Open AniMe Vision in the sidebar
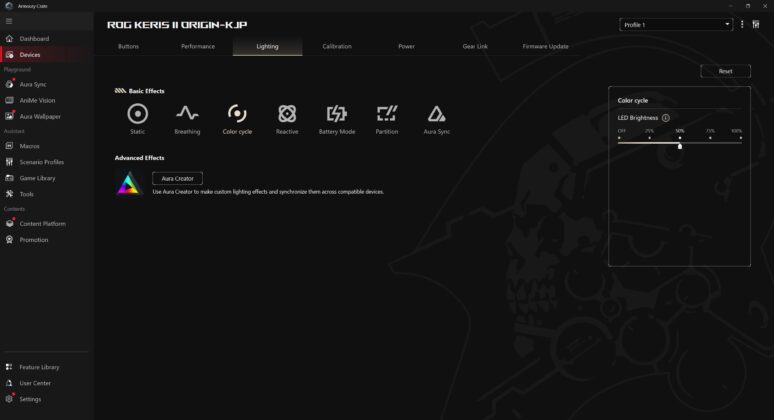Viewport: 774px width, 420px height. (46, 100)
